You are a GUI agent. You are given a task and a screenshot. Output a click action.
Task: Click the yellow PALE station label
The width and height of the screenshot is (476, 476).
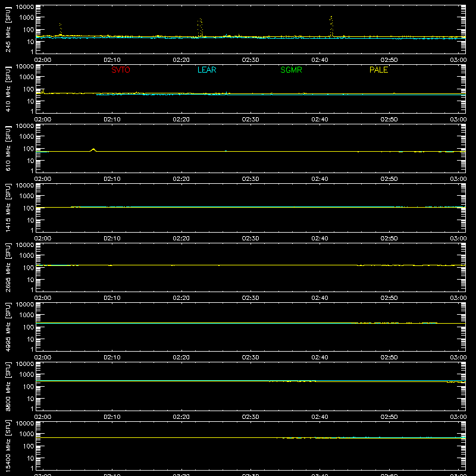(378, 70)
